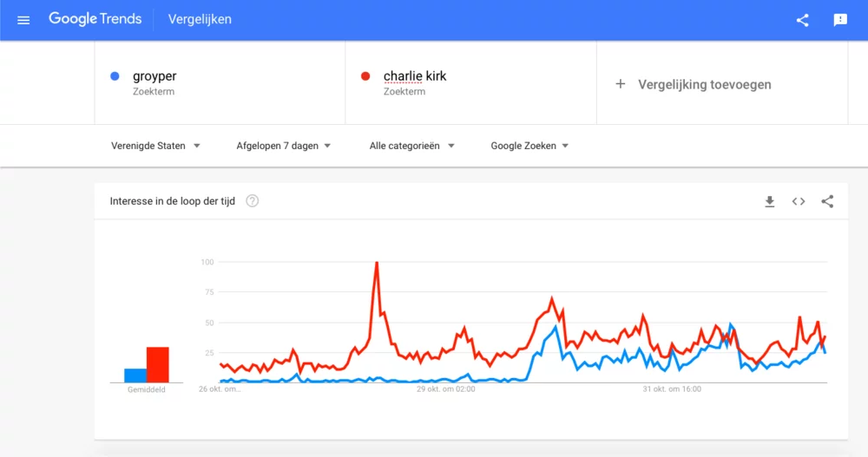Viewport: 868px width, 457px height.
Task: Click the Google Trends logo
Action: pyautogui.click(x=95, y=19)
